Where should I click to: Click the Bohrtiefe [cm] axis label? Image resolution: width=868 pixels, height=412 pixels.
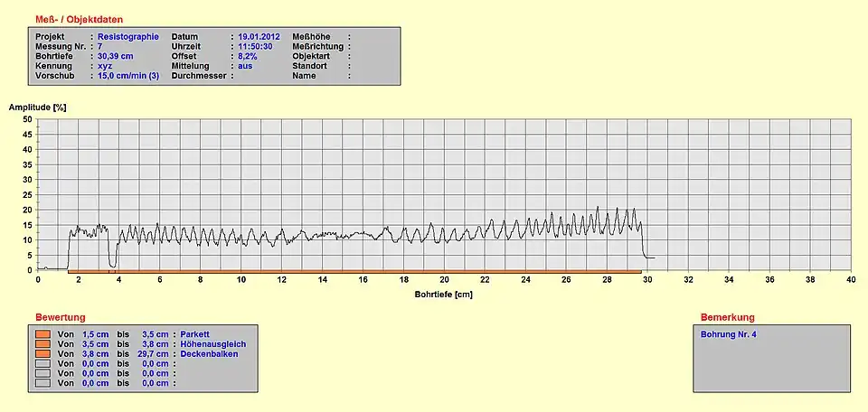coord(444,294)
